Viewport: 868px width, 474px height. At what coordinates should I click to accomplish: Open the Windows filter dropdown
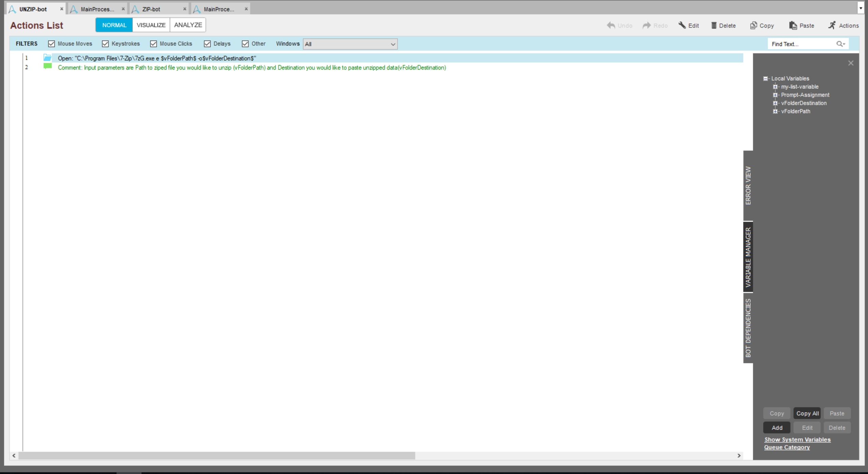tap(393, 44)
